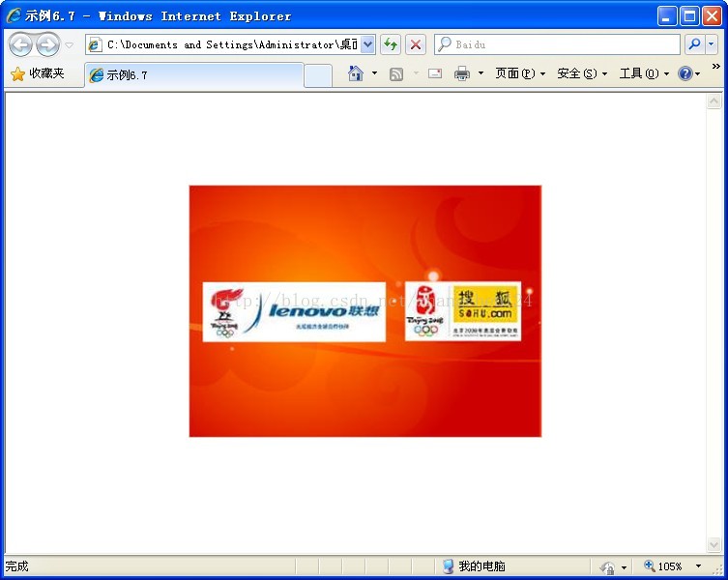Open the 收藏夹 favorites button
The height and width of the screenshot is (580, 728).
(37, 73)
